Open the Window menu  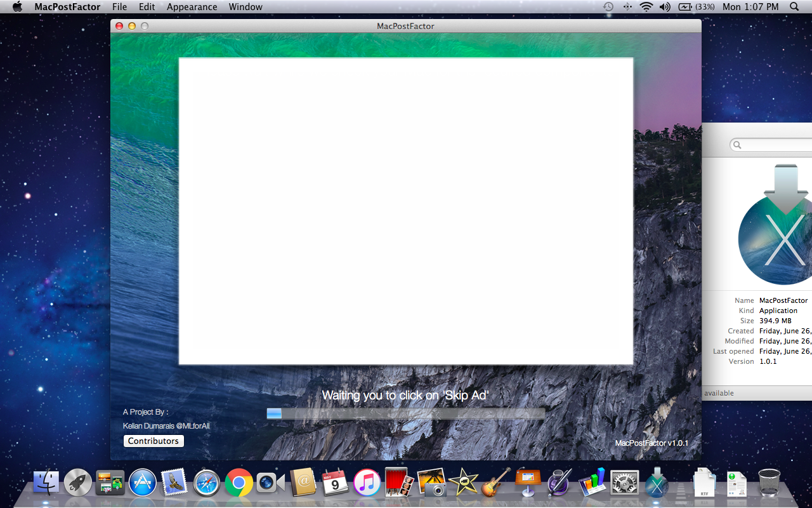246,7
